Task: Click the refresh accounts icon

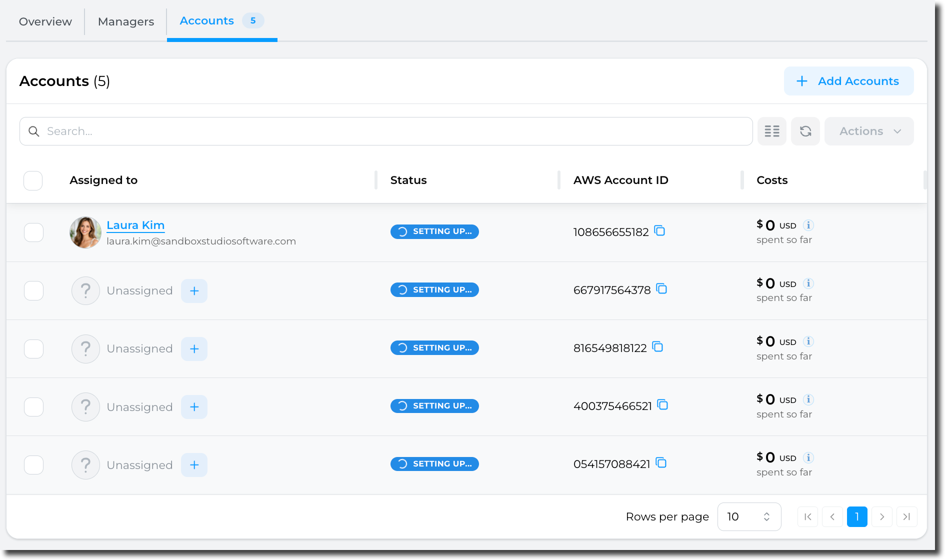Action: (805, 131)
